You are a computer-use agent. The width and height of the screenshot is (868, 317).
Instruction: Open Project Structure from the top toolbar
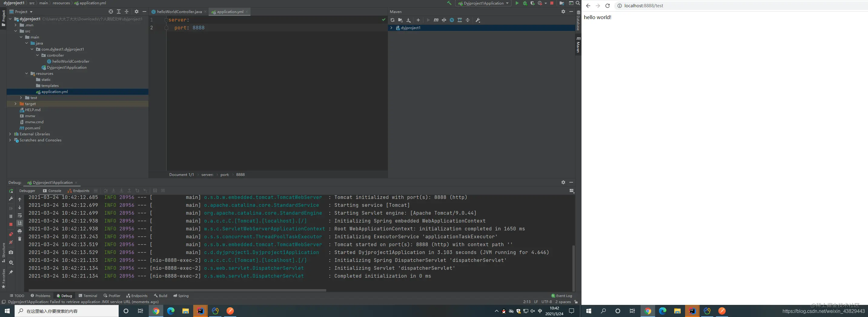pyautogui.click(x=562, y=3)
